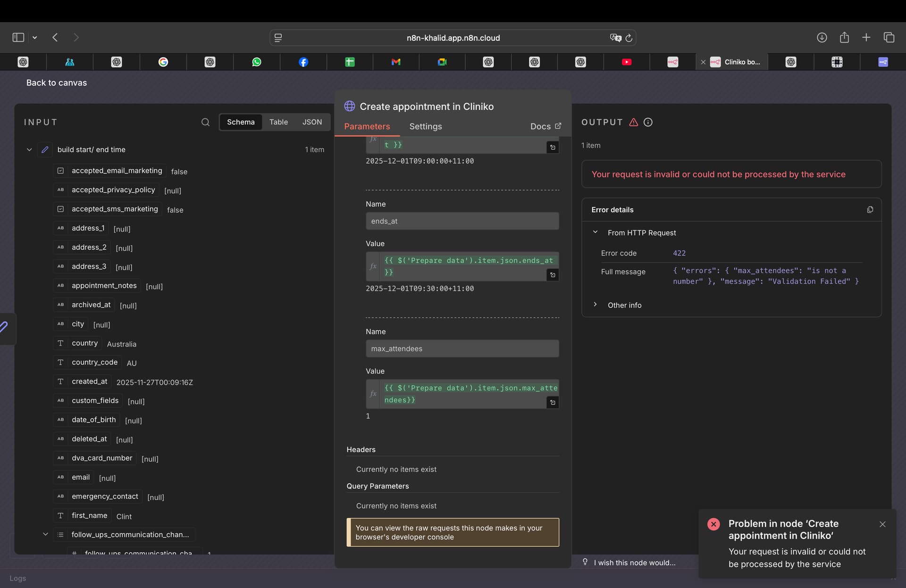Switch the input view to the JSON option
Screen dimensions: 906x588
point(312,122)
